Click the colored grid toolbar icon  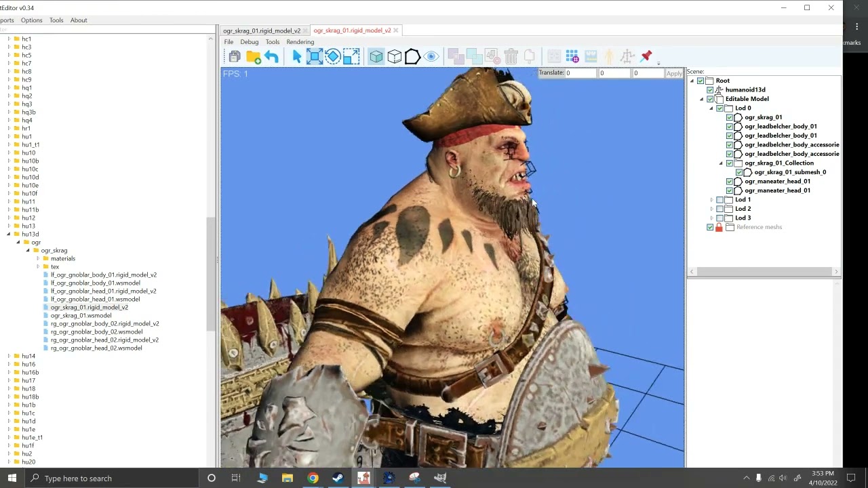point(572,57)
